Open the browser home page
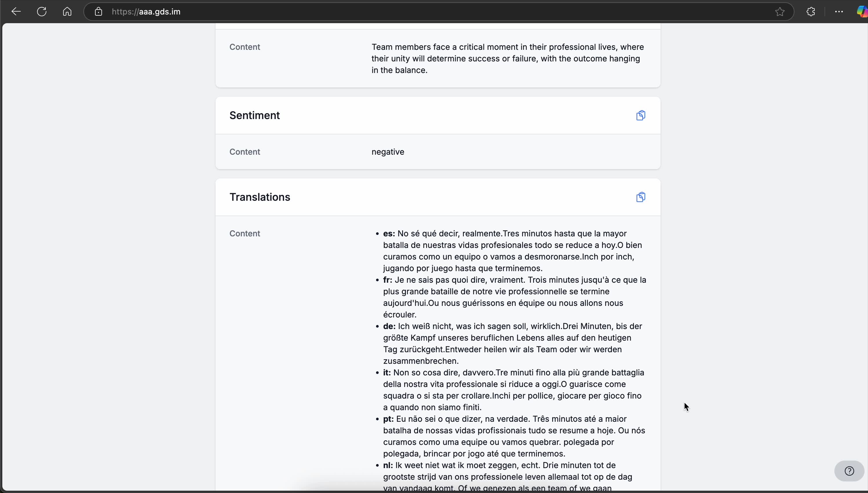 pyautogui.click(x=67, y=12)
